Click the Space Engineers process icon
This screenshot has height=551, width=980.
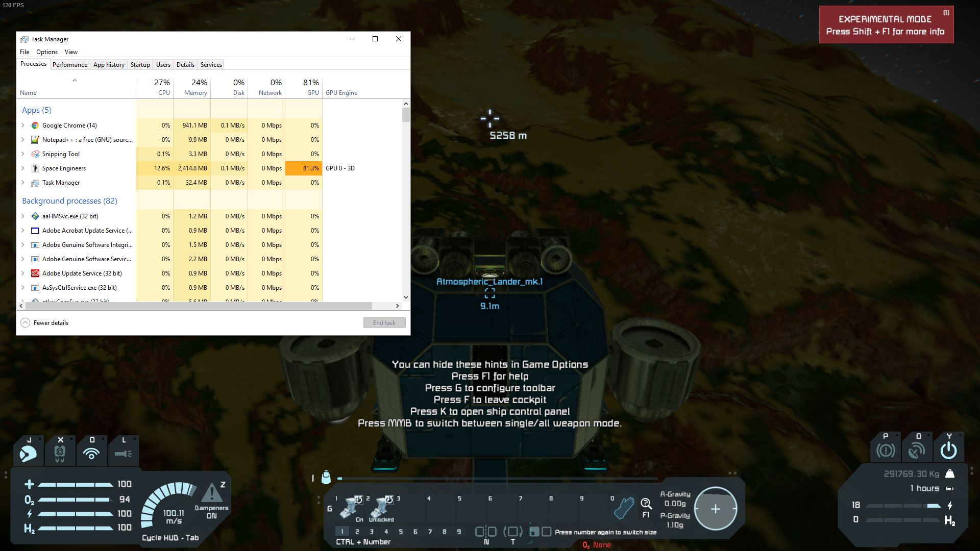[x=35, y=168]
